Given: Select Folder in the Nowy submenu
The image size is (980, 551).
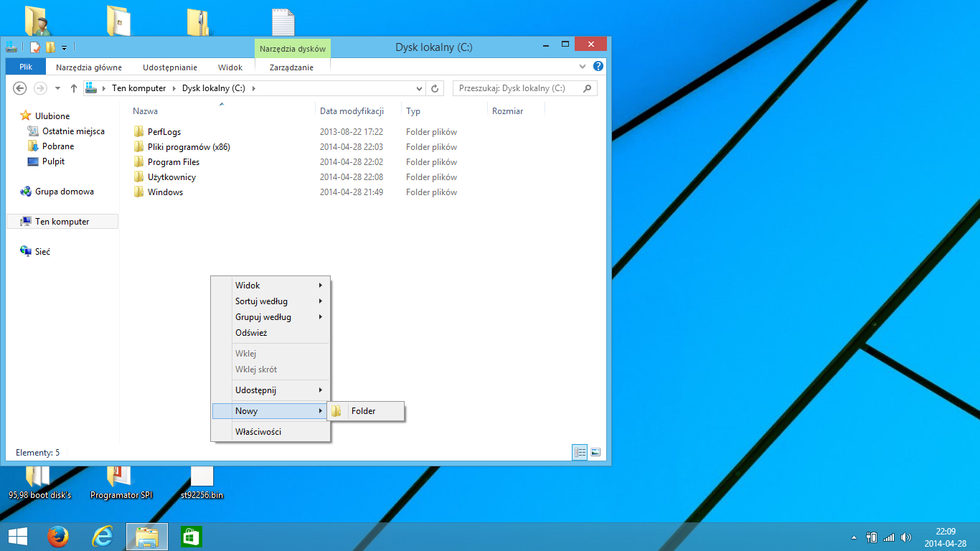Looking at the screenshot, I should (363, 411).
